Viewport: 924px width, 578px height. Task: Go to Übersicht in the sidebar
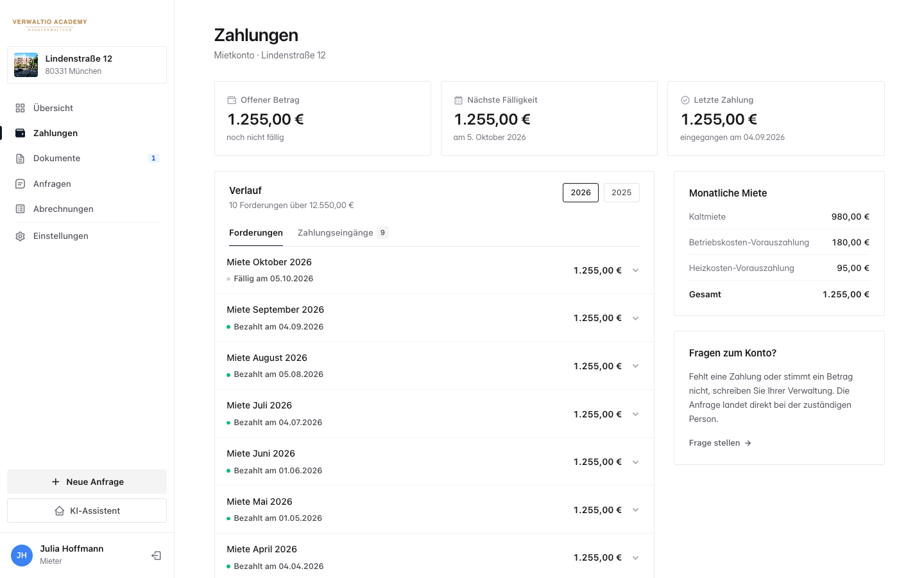point(87,108)
